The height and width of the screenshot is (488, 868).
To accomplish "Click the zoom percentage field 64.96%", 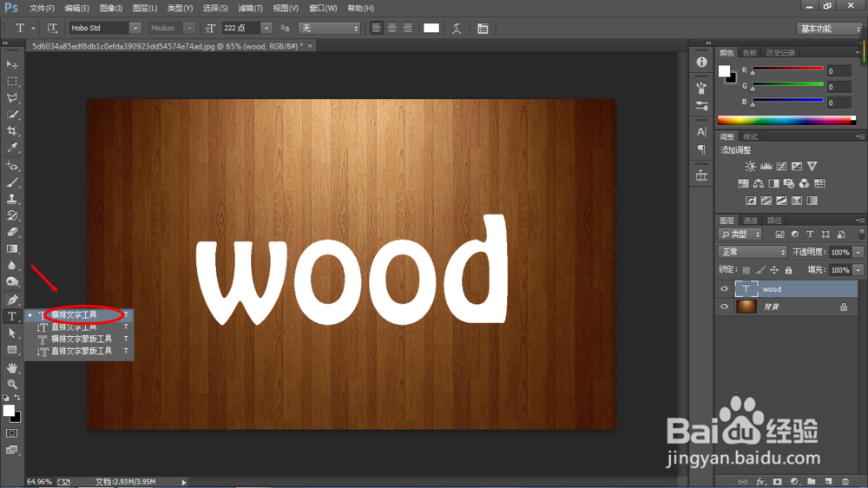I will (39, 482).
